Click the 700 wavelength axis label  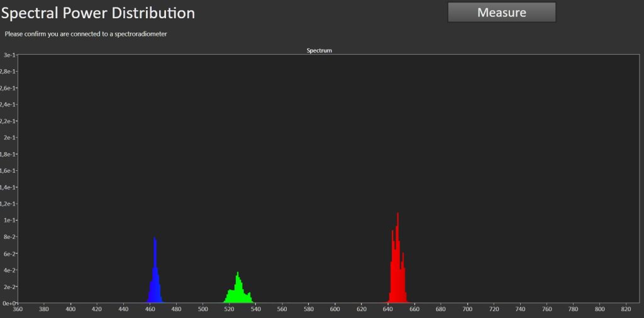tap(467, 309)
